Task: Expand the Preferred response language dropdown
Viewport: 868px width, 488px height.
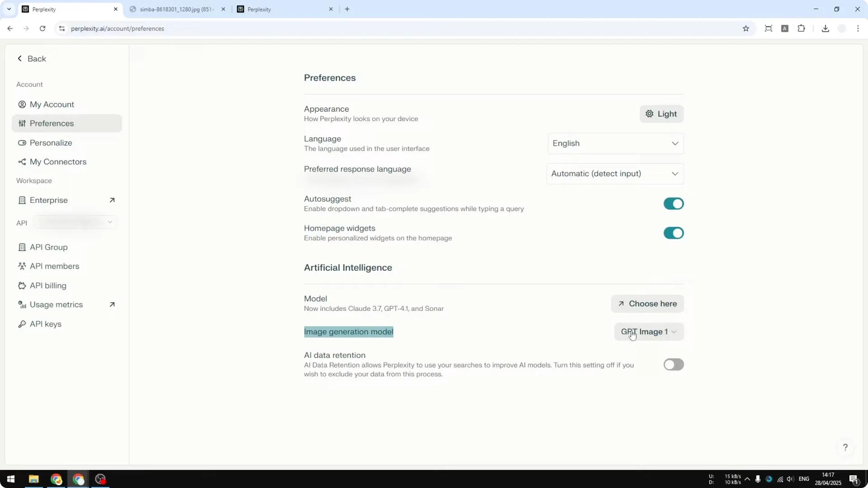Action: [615, 174]
